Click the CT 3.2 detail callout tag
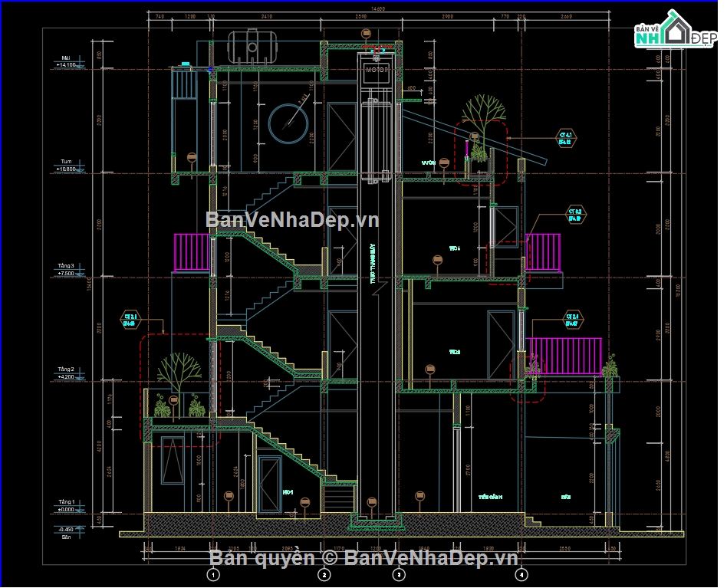This screenshot has width=727, height=588. (574, 215)
